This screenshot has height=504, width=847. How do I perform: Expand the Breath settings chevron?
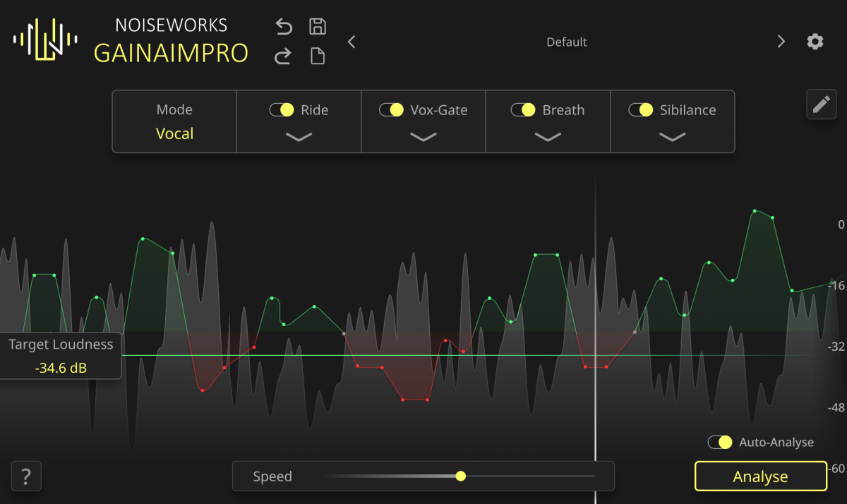548,137
